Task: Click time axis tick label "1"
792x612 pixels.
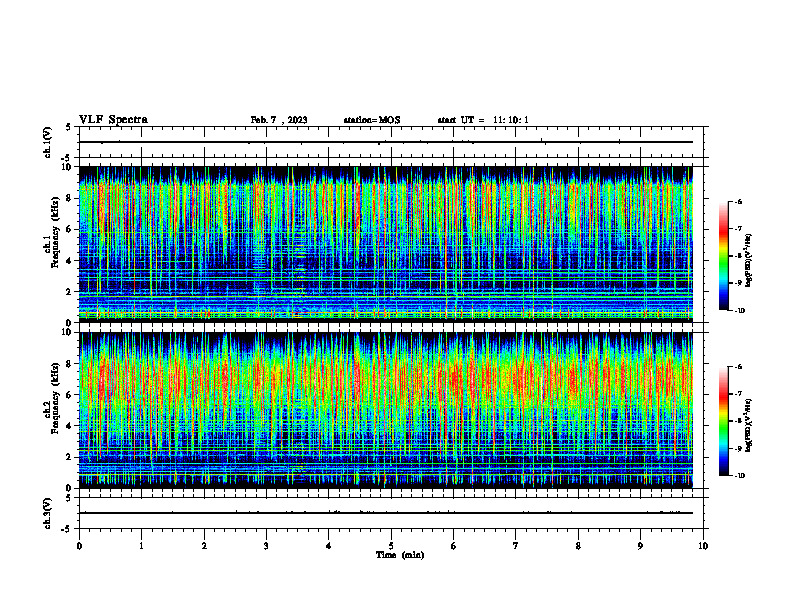Action: point(141,546)
